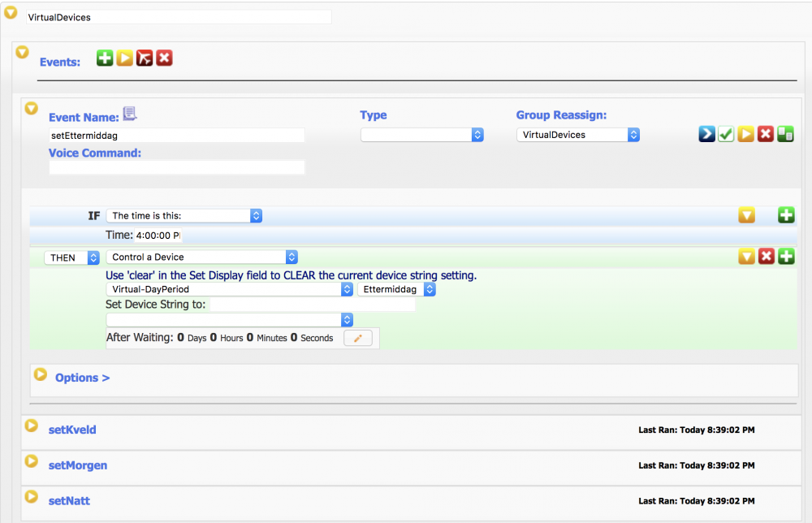Click red X icon beside Events label
812x523 pixels.
[164, 58]
